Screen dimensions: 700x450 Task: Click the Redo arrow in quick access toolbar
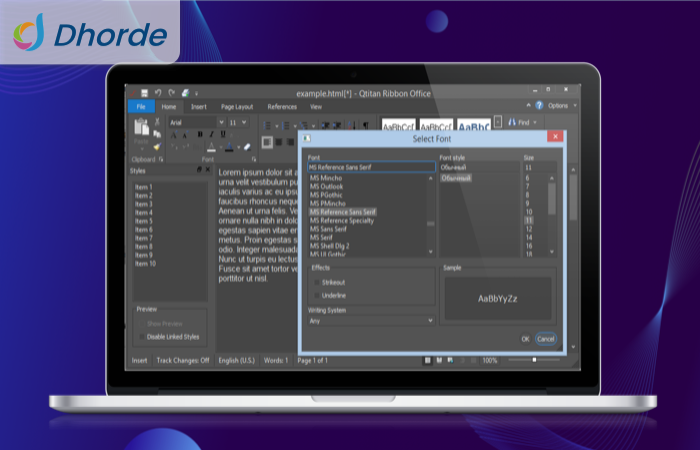[171, 92]
